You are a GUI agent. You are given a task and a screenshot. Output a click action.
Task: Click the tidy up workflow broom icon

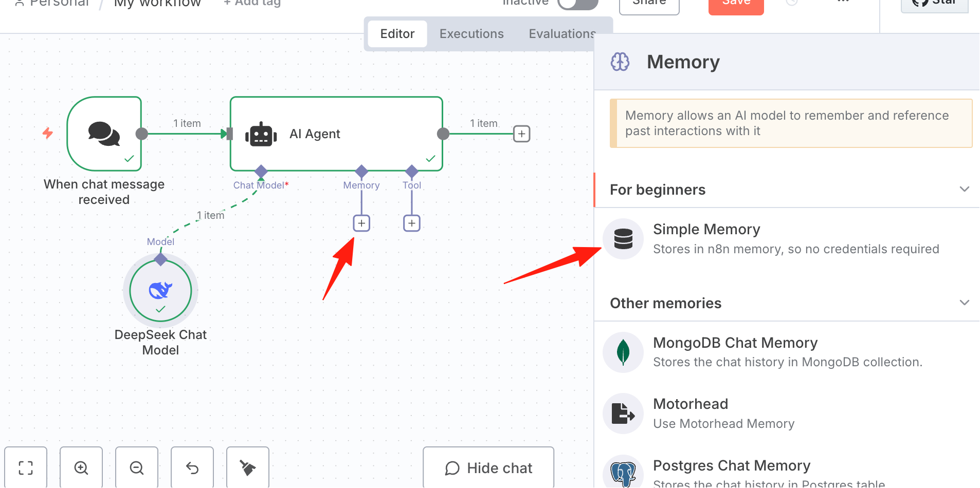click(x=248, y=467)
